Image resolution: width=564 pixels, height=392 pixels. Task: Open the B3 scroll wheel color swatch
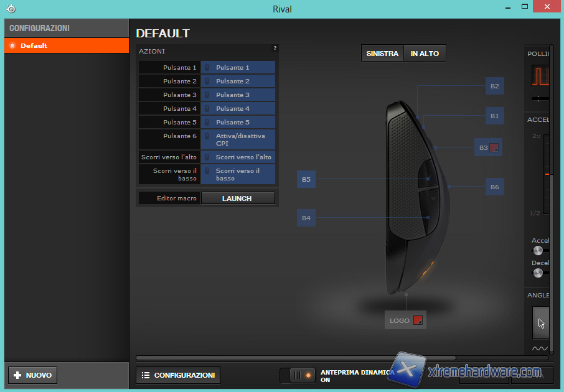click(494, 148)
